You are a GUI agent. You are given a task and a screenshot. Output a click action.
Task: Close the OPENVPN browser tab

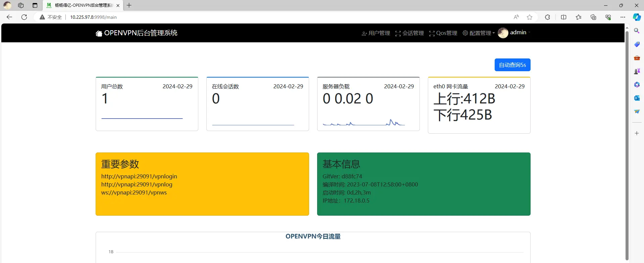(x=118, y=5)
